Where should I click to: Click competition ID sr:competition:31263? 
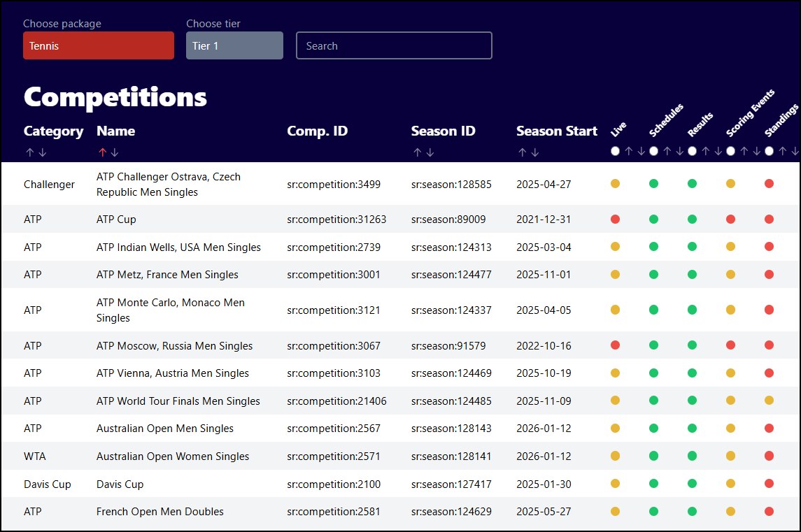pyautogui.click(x=336, y=220)
